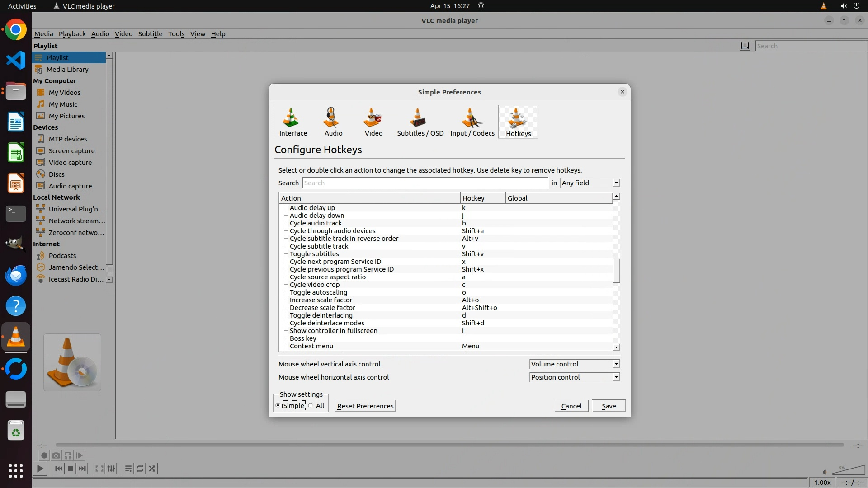Image resolution: width=868 pixels, height=488 pixels.
Task: Open the Any field search dropdown
Action: pos(590,183)
